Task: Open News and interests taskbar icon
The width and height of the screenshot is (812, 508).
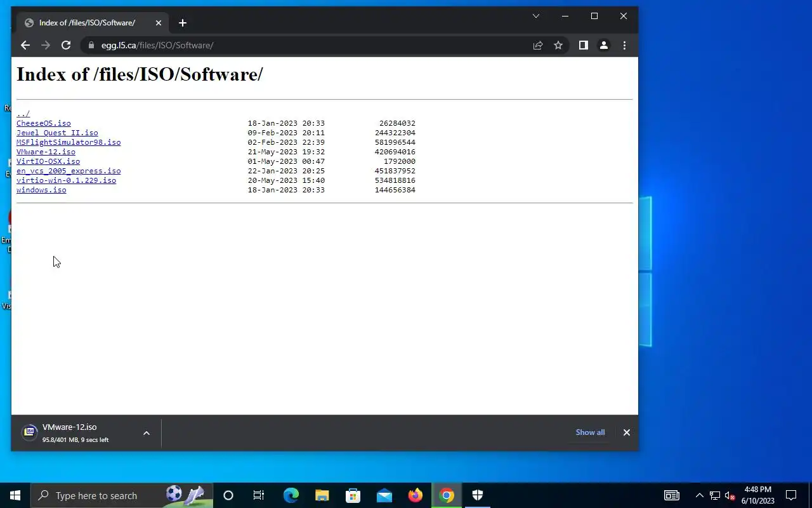Action: pyautogui.click(x=672, y=495)
